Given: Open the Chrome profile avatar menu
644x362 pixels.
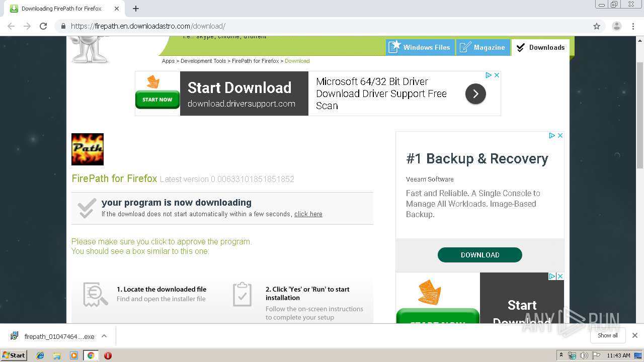Looking at the screenshot, I should (616, 26).
